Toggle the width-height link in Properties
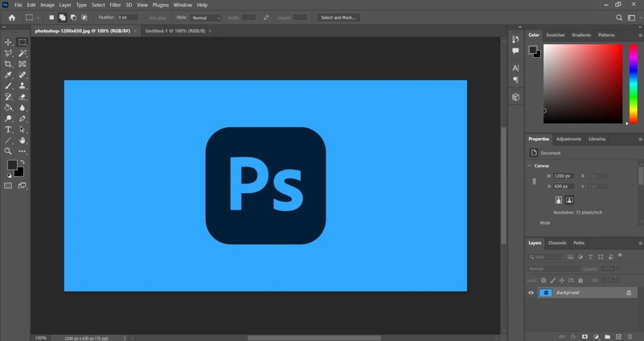The image size is (644, 341). [534, 181]
